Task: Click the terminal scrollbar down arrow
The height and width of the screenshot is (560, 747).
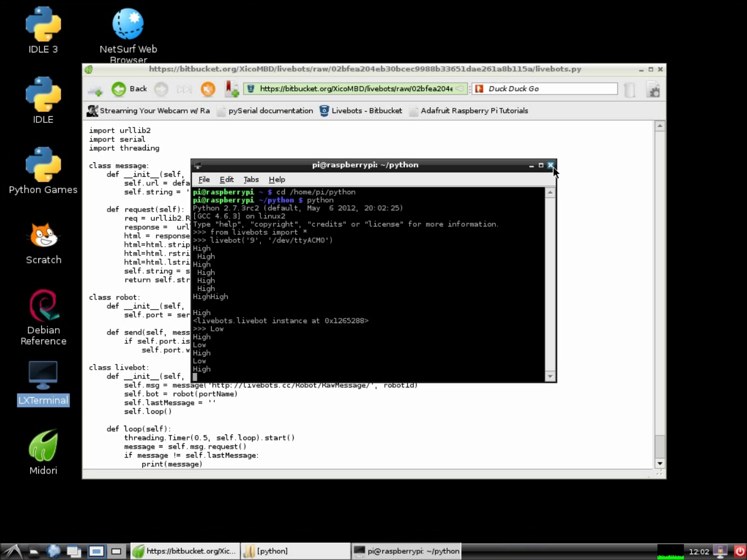Action: (x=550, y=376)
